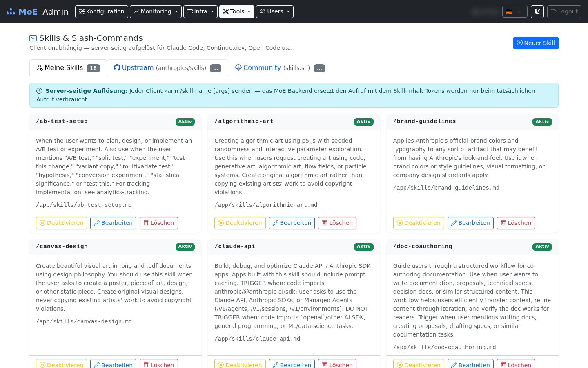The width and height of the screenshot is (588, 368).
Task: Open the Users dropdown menu
Action: (x=275, y=11)
